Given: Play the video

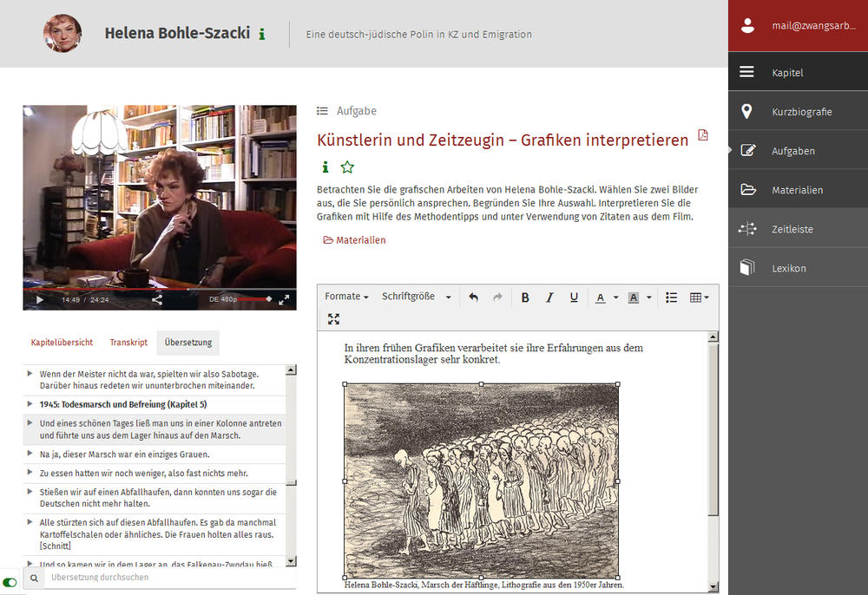Looking at the screenshot, I should pyautogui.click(x=40, y=300).
